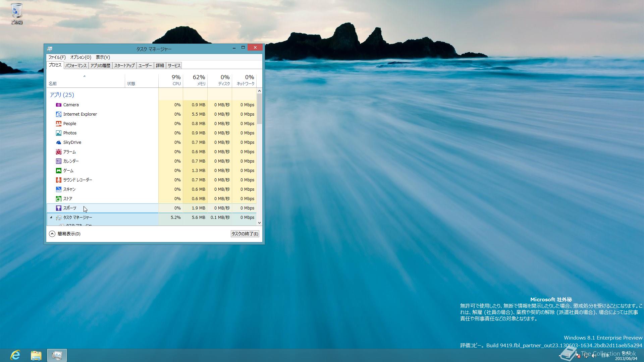The image size is (644, 362).
Task: Select the Photos app icon
Action: (59, 133)
